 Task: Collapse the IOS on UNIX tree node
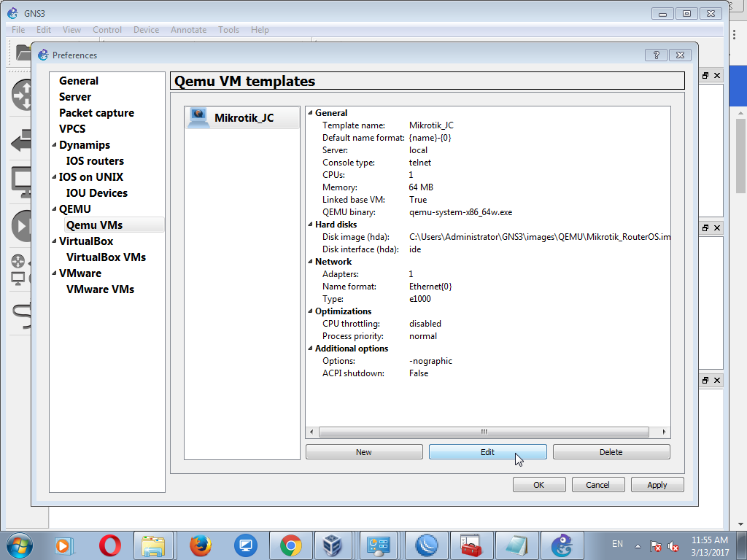pos(54,176)
